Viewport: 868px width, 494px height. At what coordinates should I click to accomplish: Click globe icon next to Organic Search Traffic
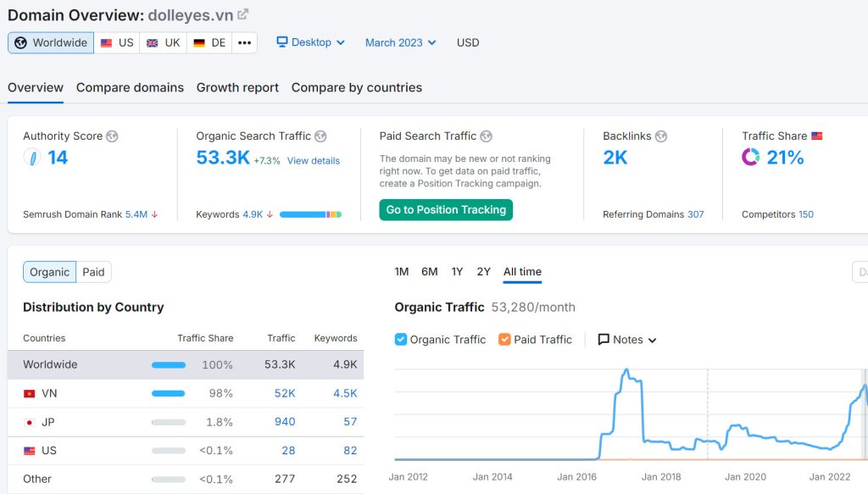click(320, 136)
